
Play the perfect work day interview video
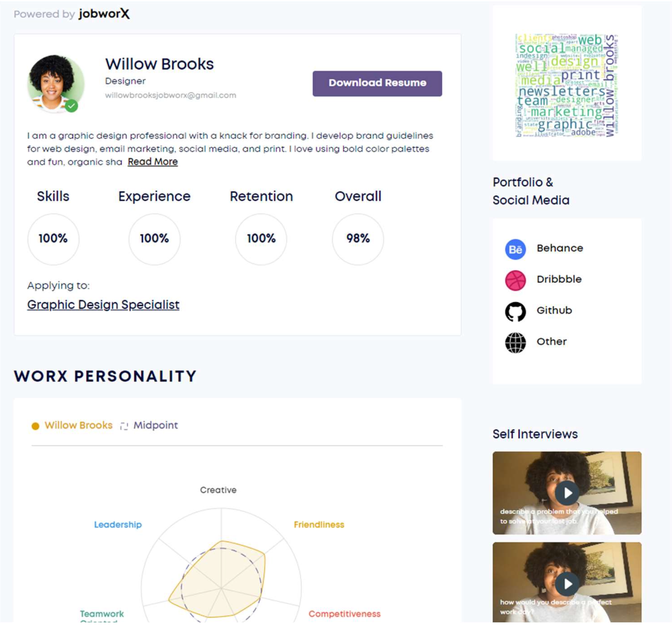pos(567,583)
